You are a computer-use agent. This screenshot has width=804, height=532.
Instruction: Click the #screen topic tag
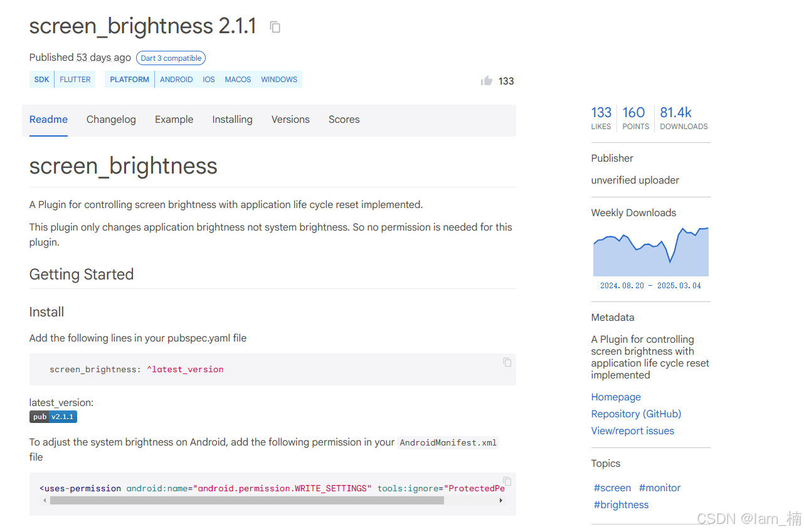(x=612, y=488)
